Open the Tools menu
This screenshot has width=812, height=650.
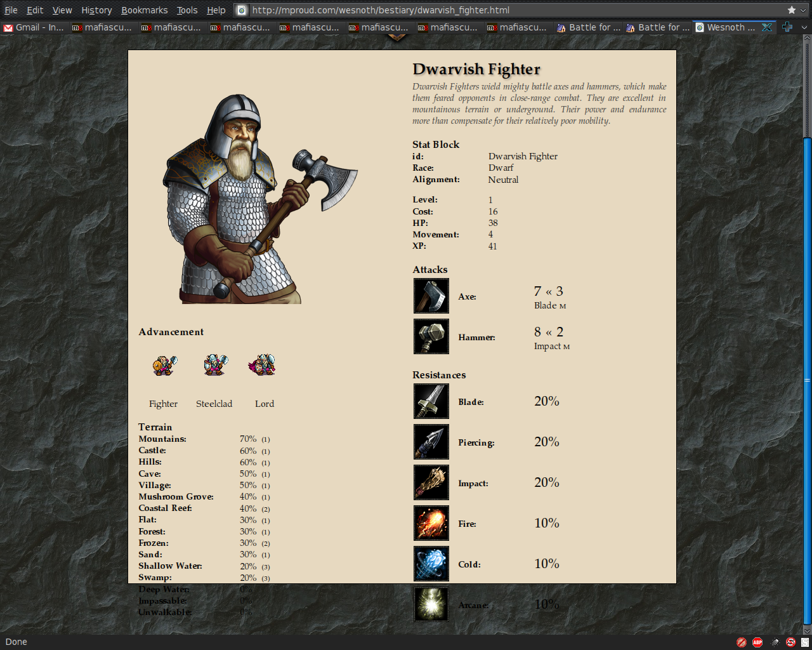[187, 10]
